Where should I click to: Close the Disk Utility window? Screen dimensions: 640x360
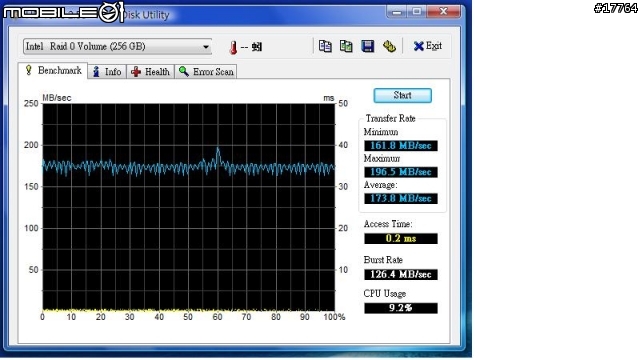[x=444, y=12]
